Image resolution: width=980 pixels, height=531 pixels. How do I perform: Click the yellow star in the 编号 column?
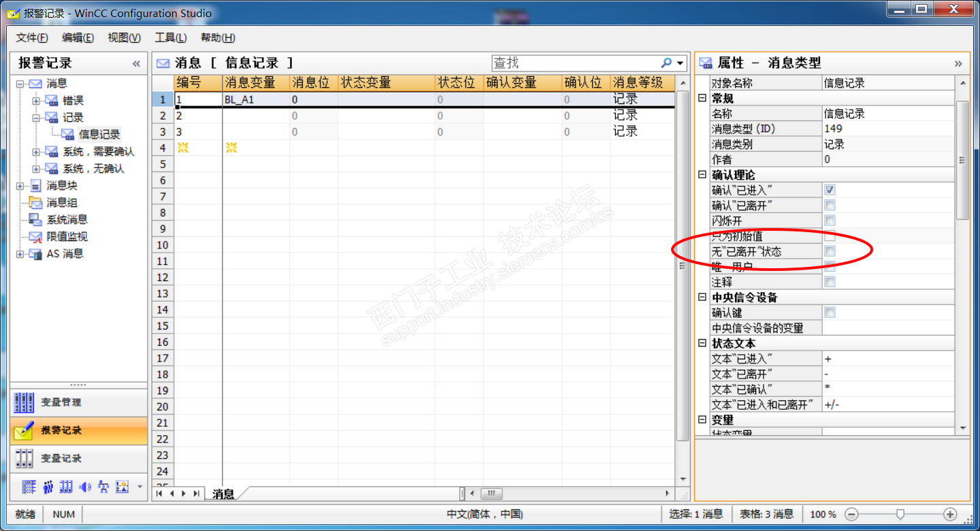click(x=182, y=148)
